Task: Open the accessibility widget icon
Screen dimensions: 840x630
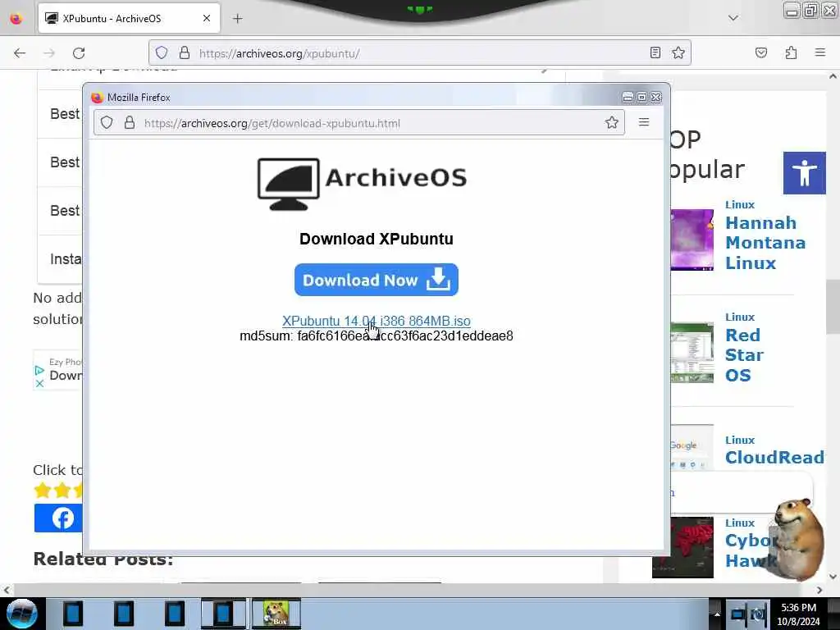Action: click(x=804, y=173)
